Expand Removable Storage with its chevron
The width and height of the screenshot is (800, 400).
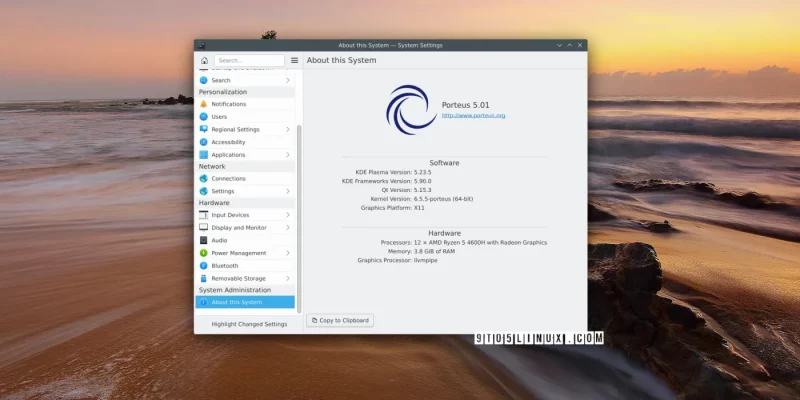pos(288,278)
